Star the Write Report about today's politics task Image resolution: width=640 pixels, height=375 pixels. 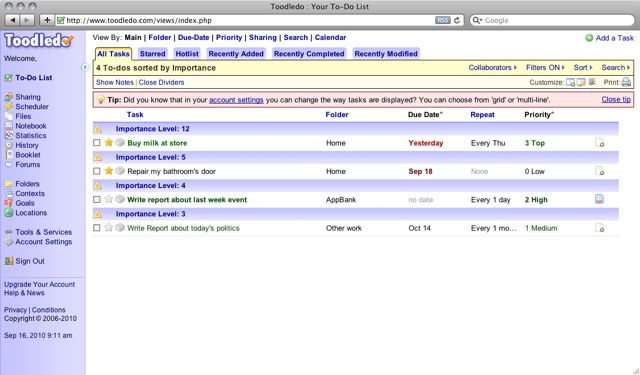click(x=109, y=228)
